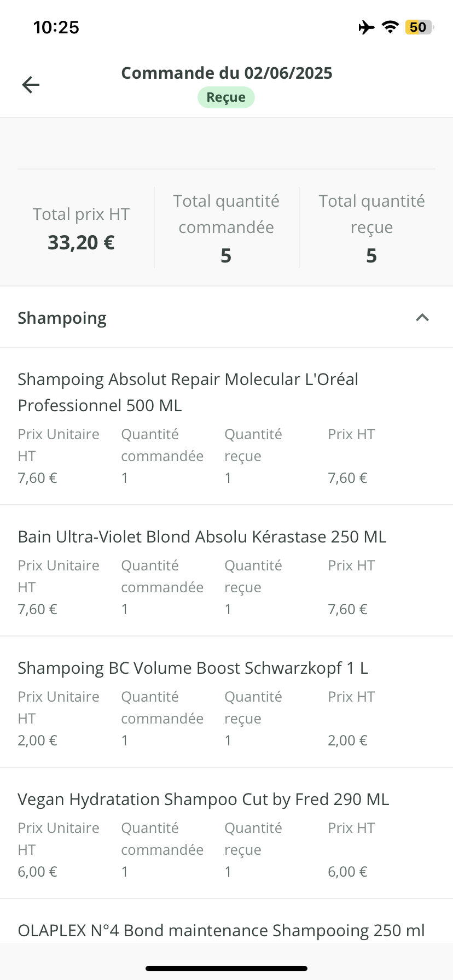The width and height of the screenshot is (453, 980).
Task: Select Shampoing BC Volume Boost Schwarzkopf item
Action: (x=193, y=668)
